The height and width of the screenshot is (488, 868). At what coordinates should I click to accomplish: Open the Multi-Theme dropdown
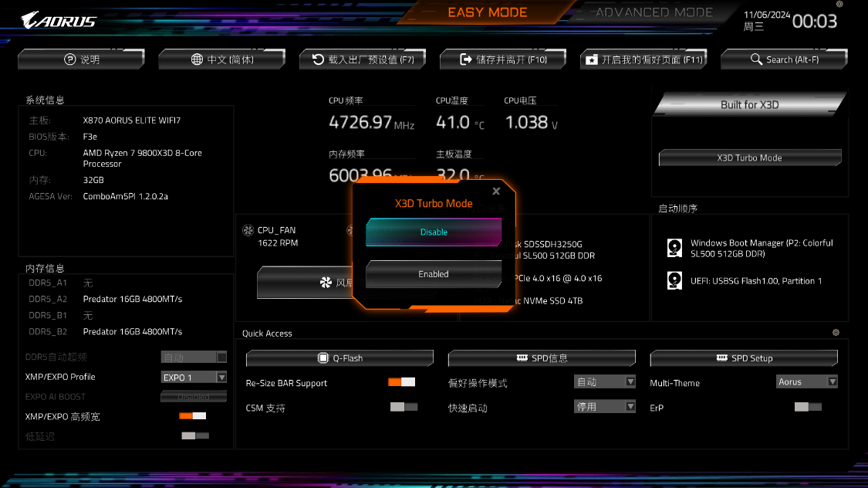coord(806,381)
